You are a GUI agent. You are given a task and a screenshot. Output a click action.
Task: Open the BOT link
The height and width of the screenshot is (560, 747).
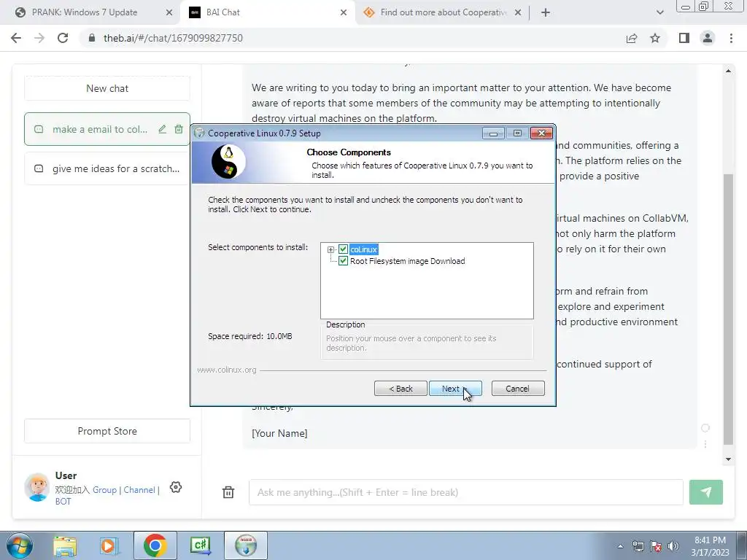pos(63,502)
